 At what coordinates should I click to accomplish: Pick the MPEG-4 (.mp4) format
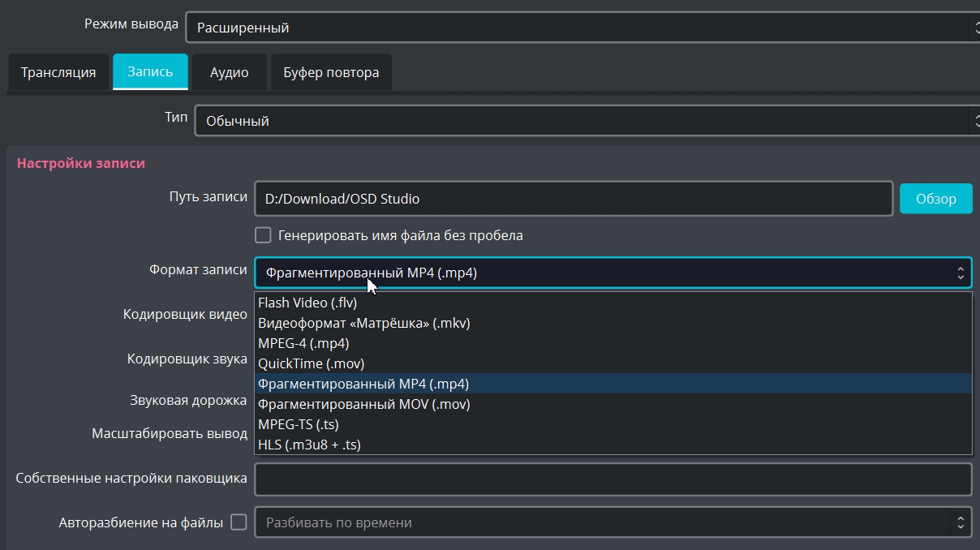pos(303,343)
